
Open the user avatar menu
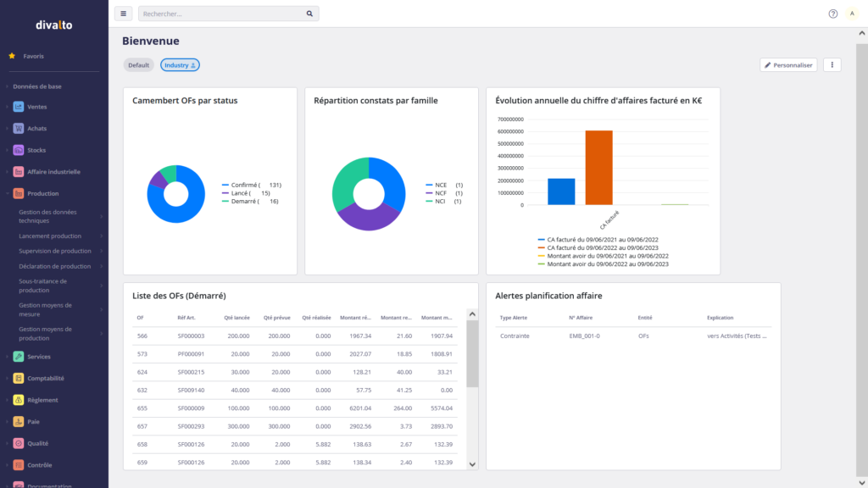coord(852,14)
